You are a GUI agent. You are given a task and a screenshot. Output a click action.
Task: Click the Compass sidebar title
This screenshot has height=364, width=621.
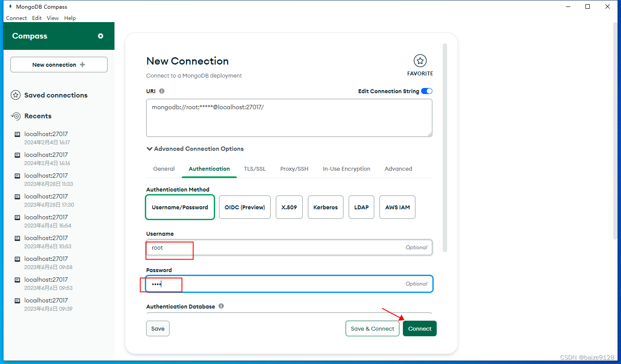30,36
